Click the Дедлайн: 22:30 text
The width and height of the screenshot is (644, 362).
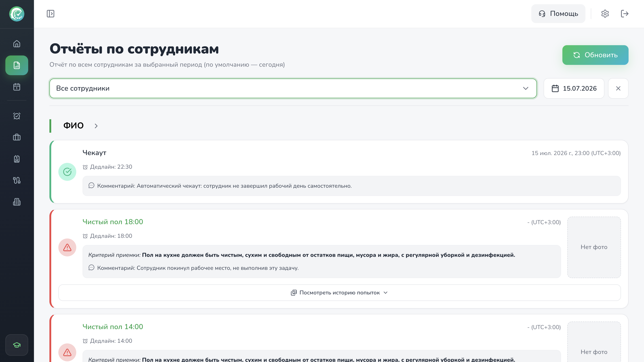point(111,167)
